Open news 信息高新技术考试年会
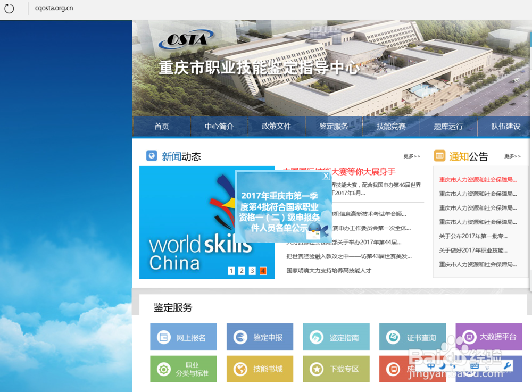 click(369, 214)
